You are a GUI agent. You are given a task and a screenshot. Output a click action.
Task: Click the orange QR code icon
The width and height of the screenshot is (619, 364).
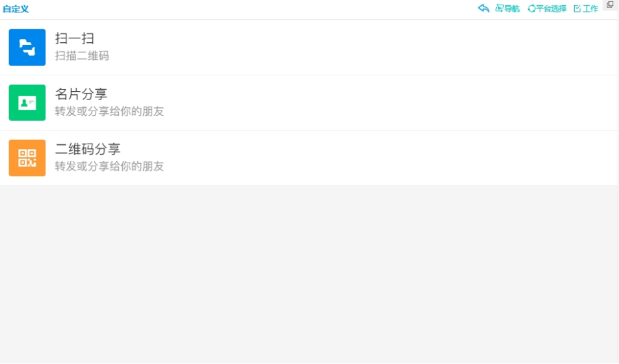click(27, 158)
